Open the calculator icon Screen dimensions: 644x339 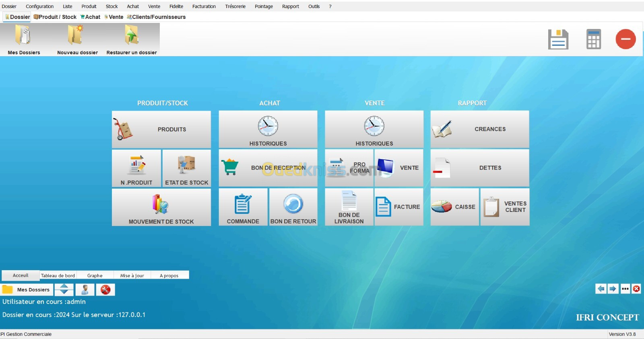click(593, 39)
